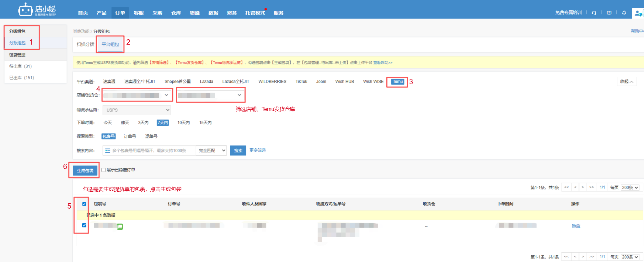The width and height of the screenshot is (644, 262).
Task: Click the batch input list icon in search box
Action: point(108,150)
